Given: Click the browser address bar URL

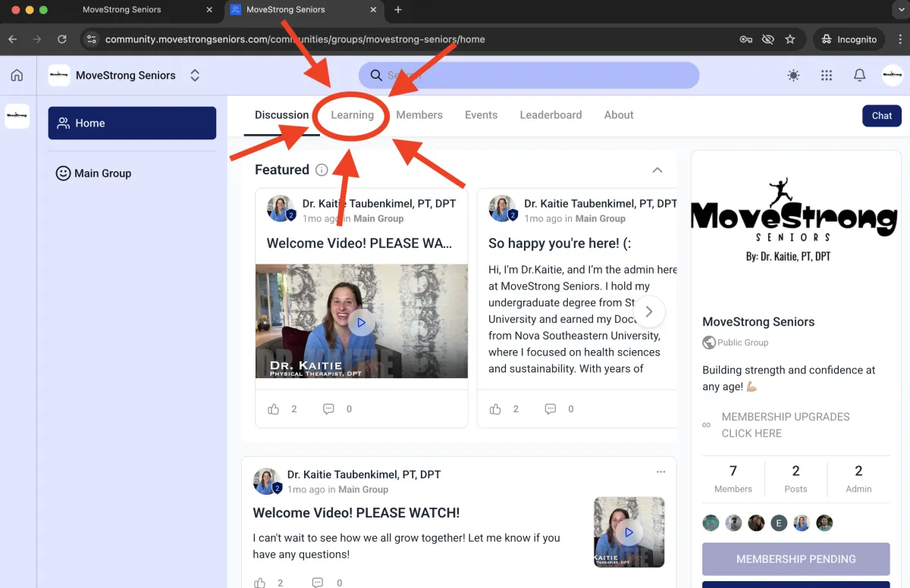Looking at the screenshot, I should click(295, 39).
